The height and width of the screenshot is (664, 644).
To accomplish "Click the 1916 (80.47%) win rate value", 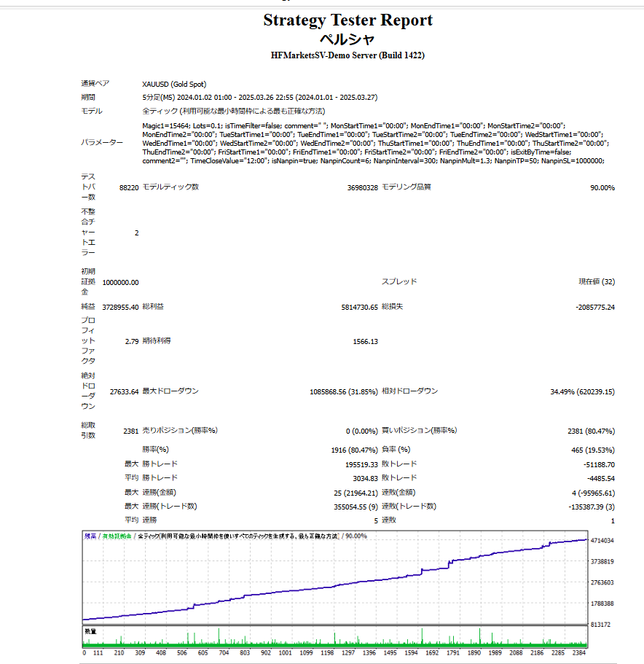I will coord(354,450).
